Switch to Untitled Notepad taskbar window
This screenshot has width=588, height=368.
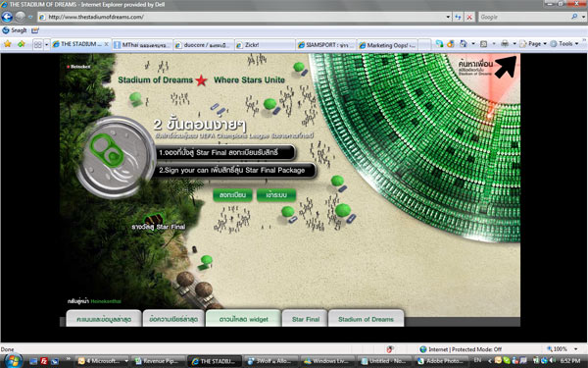pyautogui.click(x=384, y=361)
